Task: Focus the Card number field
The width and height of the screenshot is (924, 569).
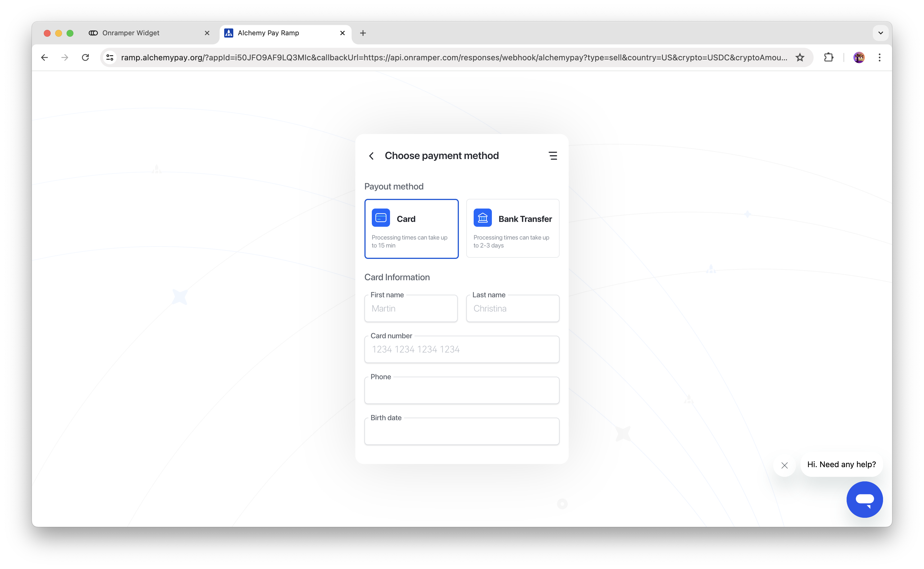Action: 462,350
